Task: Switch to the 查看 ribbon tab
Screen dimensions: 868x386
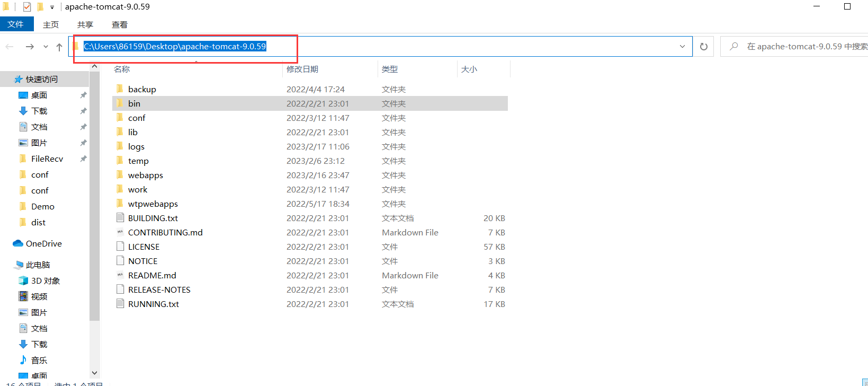Action: 120,24
